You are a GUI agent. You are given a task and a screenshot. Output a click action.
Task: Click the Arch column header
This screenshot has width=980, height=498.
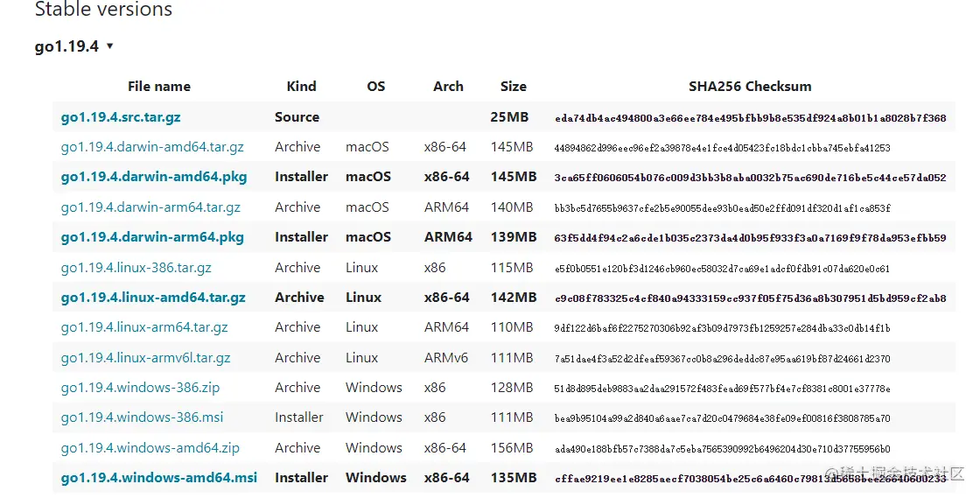coord(448,87)
